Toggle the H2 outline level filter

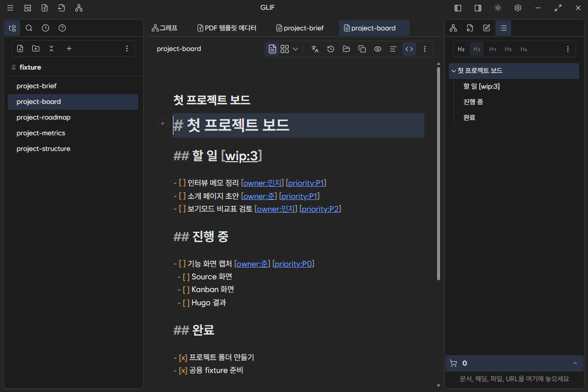(461, 49)
